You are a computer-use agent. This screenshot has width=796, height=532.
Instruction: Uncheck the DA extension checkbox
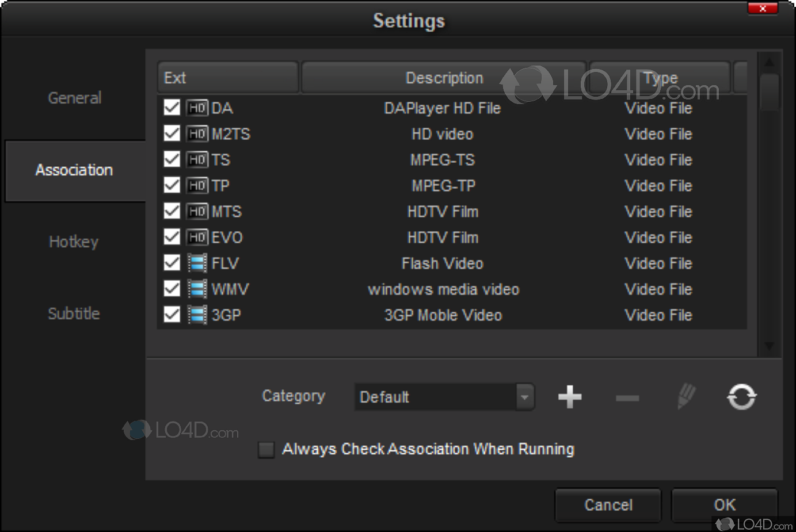click(x=172, y=108)
